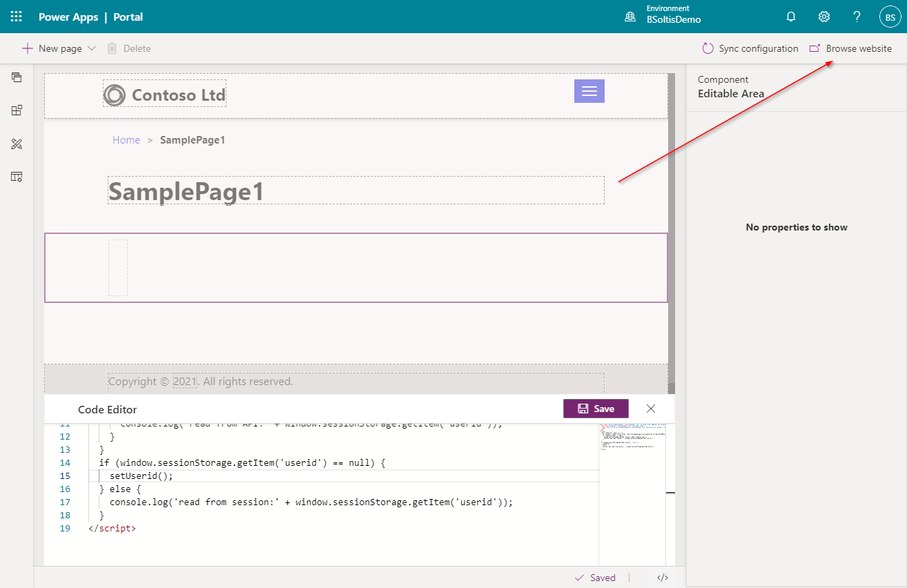Screen dimensions: 907x588
Task: Click the code minimap preview
Action: click(632, 437)
